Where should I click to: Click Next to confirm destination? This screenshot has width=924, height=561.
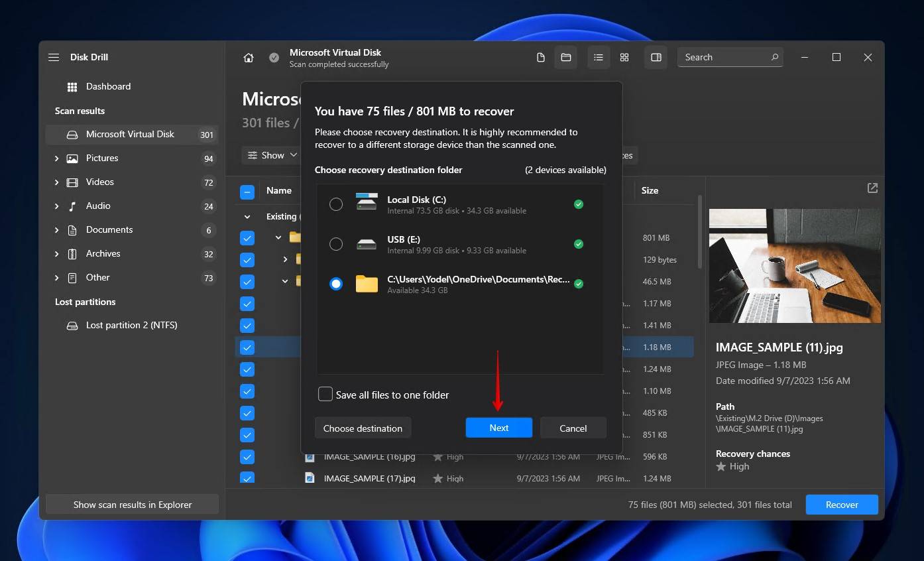499,428
